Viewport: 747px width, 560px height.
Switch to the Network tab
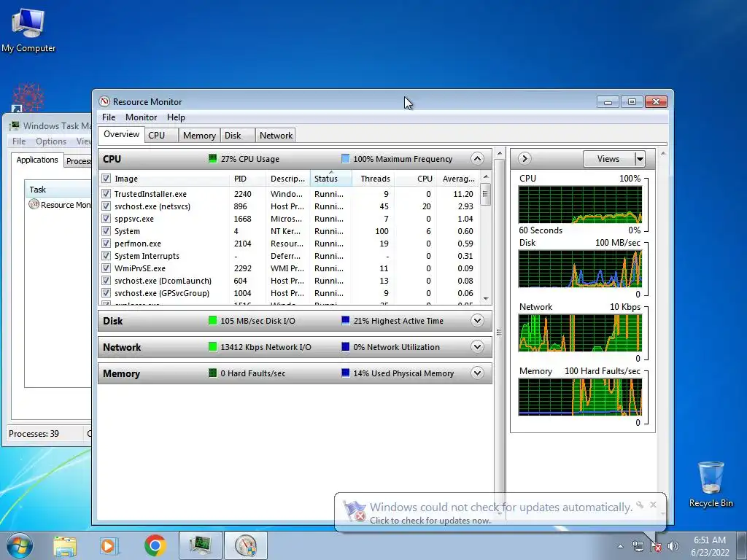coord(276,135)
